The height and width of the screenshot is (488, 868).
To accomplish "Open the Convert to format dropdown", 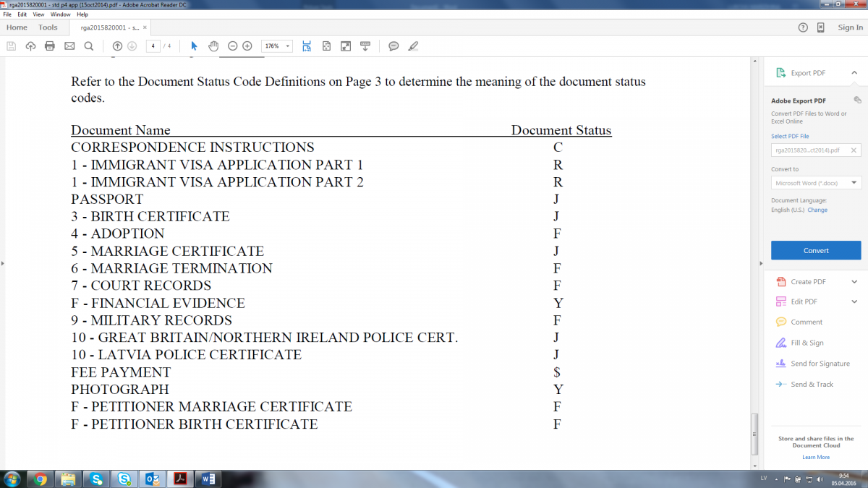I will (x=816, y=183).
